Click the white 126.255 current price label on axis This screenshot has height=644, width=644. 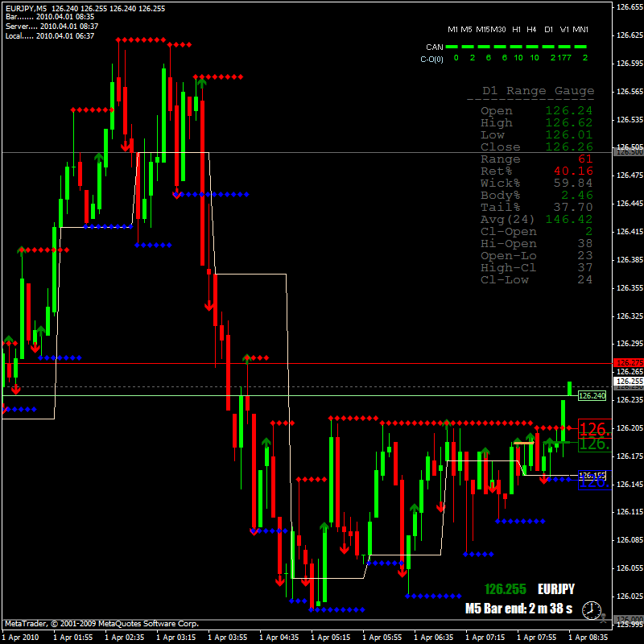pos(629,382)
